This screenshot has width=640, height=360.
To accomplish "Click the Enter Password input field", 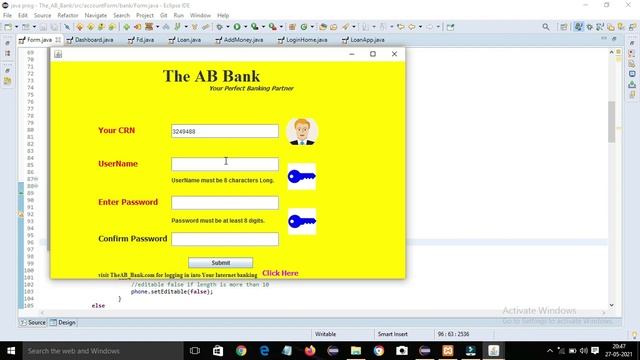I will point(225,203).
